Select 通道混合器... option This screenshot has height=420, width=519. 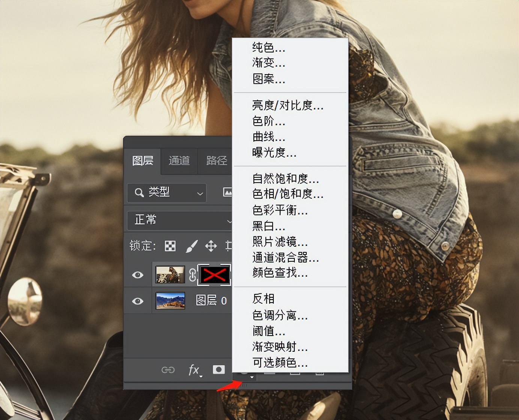[285, 257]
